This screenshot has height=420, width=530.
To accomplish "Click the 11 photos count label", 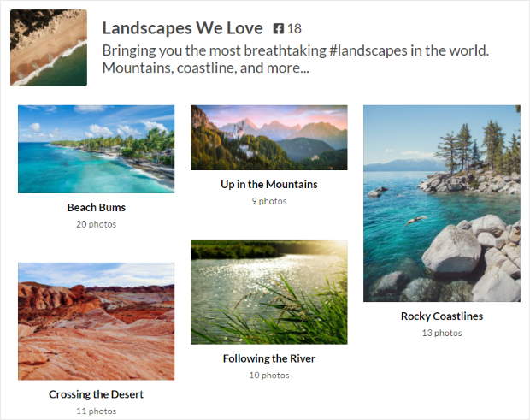I will (96, 411).
